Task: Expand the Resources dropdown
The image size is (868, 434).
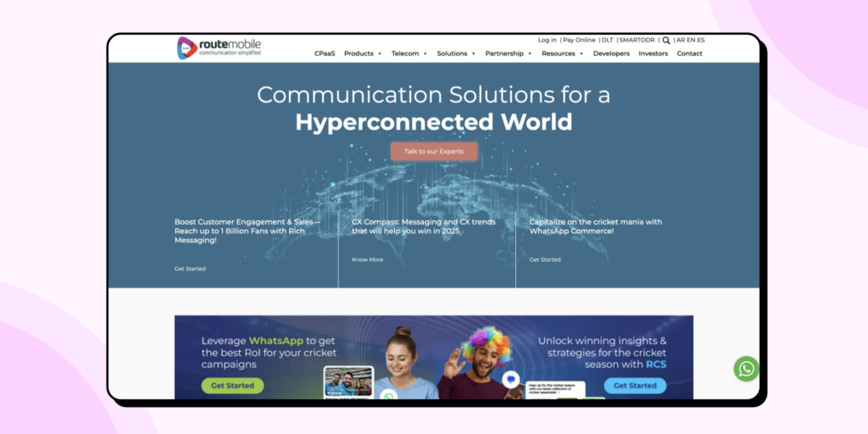Action: pos(563,53)
